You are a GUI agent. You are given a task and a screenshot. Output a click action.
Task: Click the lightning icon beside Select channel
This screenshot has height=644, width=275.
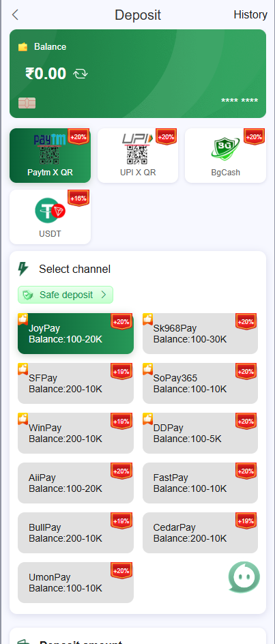click(x=23, y=269)
